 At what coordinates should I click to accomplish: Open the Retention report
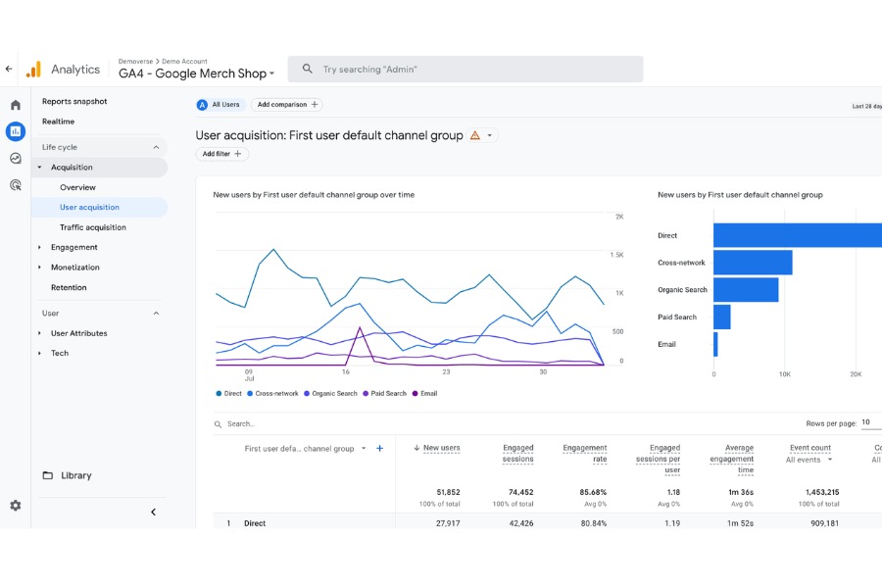tap(69, 287)
